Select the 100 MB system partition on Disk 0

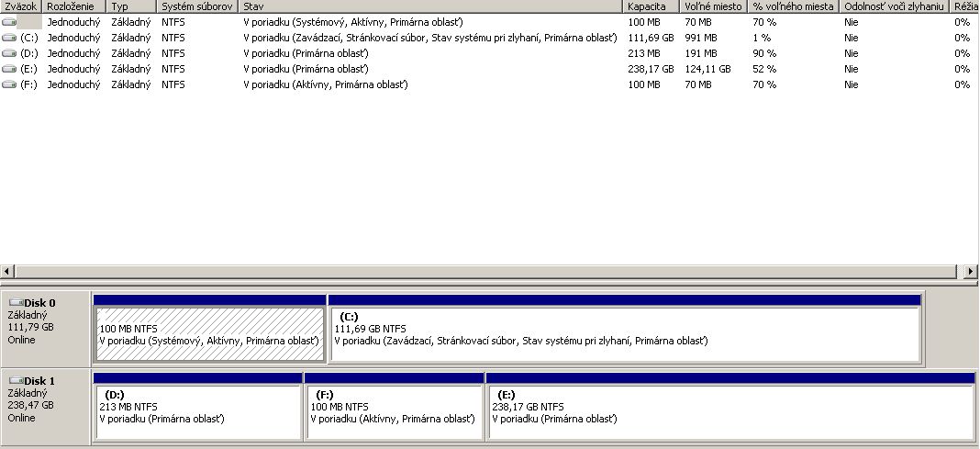(209, 329)
